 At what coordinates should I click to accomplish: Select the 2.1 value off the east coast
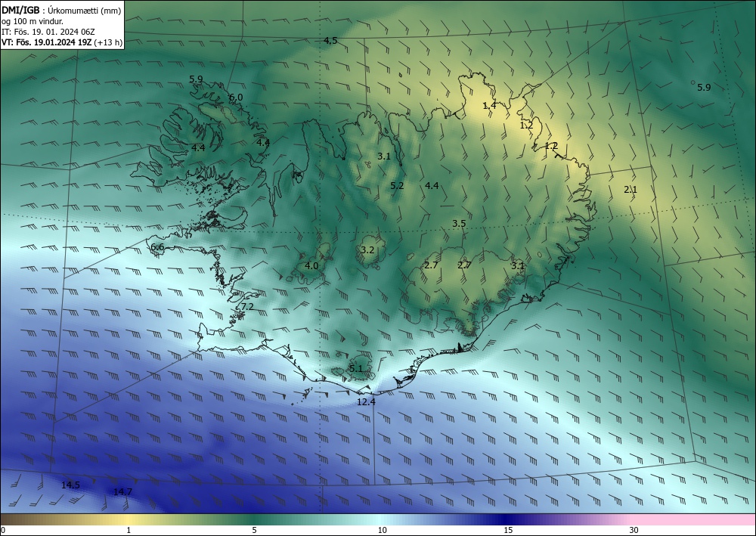point(631,190)
